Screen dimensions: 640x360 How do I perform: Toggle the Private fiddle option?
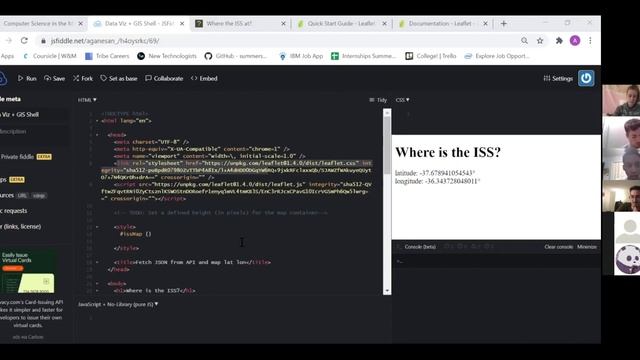tap(26, 157)
